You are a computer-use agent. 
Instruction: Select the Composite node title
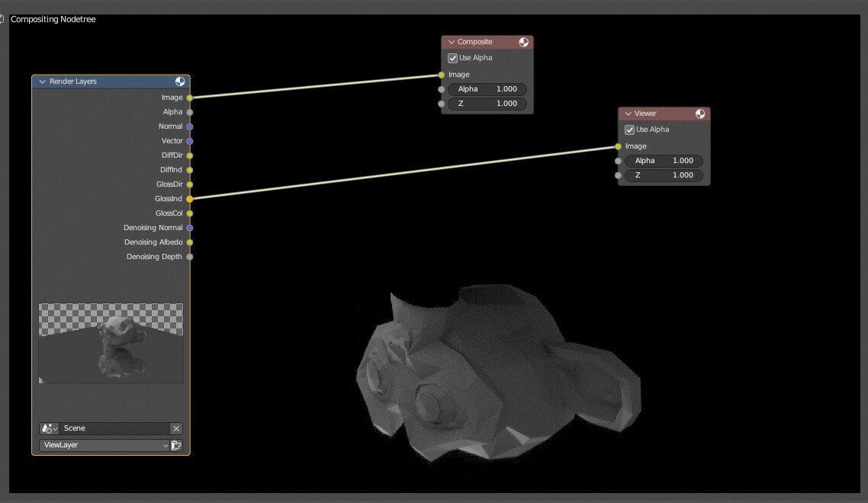(x=475, y=42)
